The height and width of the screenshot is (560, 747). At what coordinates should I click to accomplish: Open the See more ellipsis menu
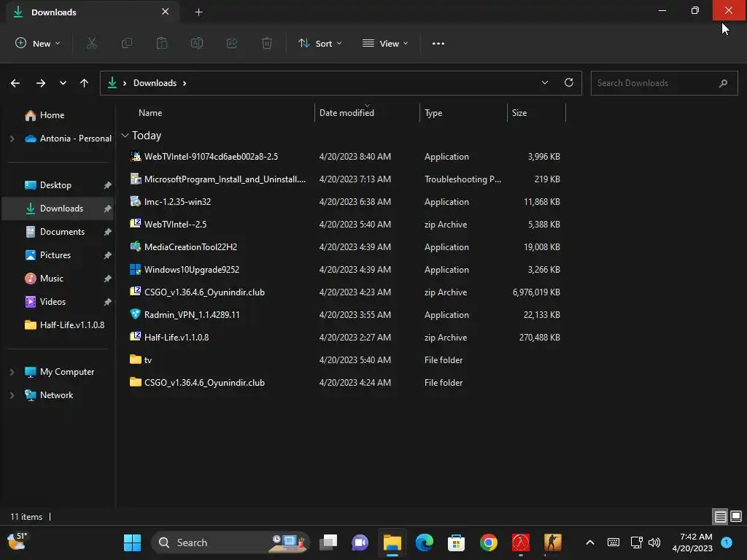pos(438,43)
